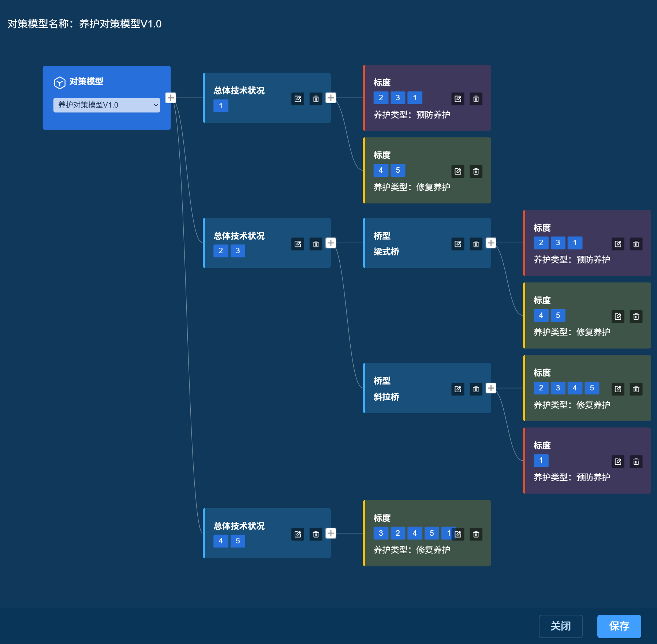Click value tag 2 in first 标度 node

[381, 98]
